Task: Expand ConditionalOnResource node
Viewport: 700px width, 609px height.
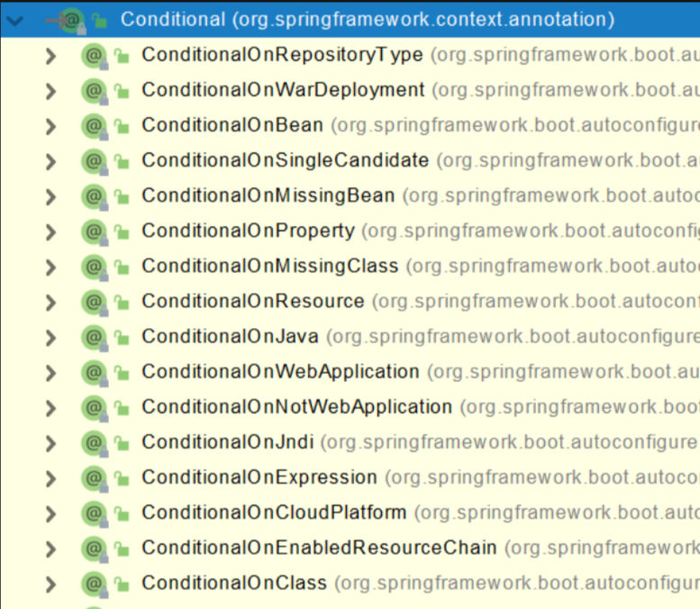Action: (x=50, y=304)
